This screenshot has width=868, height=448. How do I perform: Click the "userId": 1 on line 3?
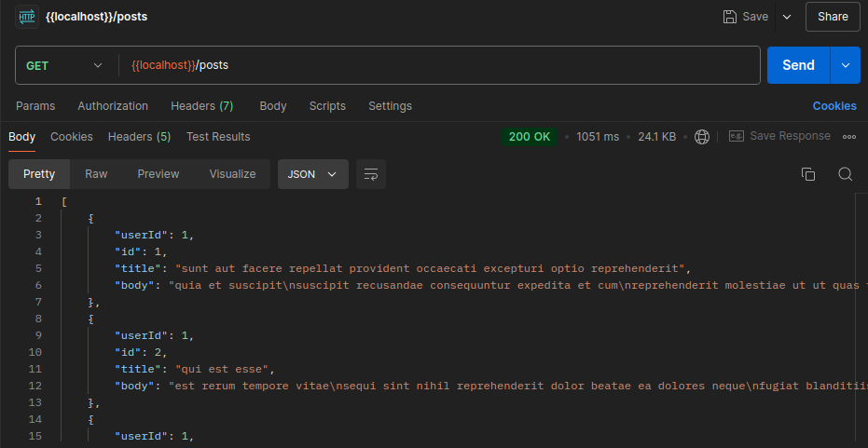tap(155, 235)
